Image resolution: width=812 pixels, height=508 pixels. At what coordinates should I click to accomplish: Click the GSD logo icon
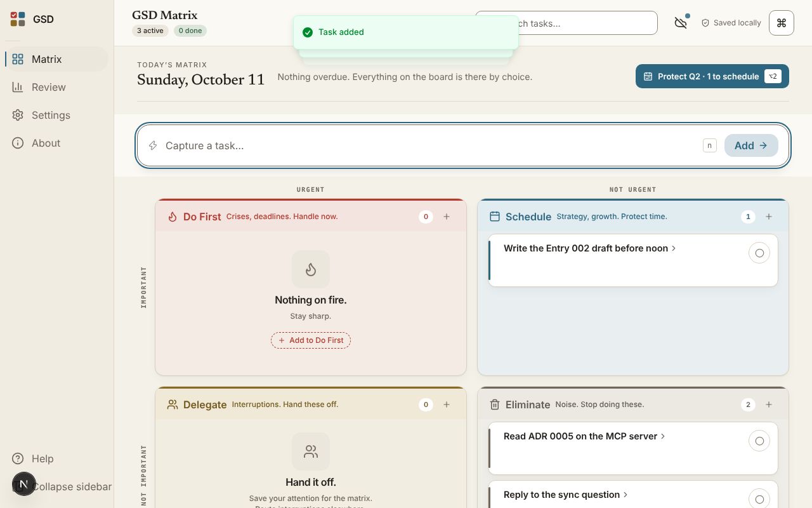(x=18, y=19)
